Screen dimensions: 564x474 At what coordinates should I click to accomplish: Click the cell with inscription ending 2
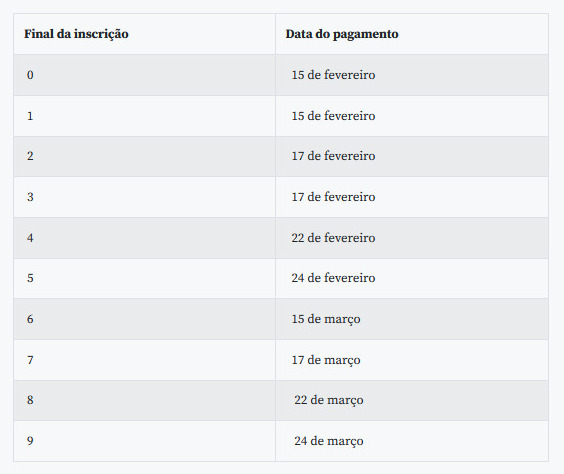[x=144, y=156]
